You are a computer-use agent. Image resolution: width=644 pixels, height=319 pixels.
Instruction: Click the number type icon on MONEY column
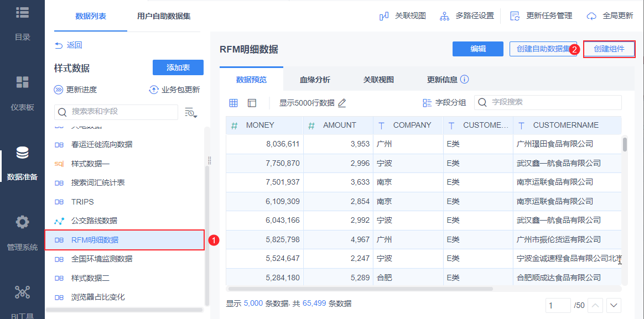(x=234, y=125)
